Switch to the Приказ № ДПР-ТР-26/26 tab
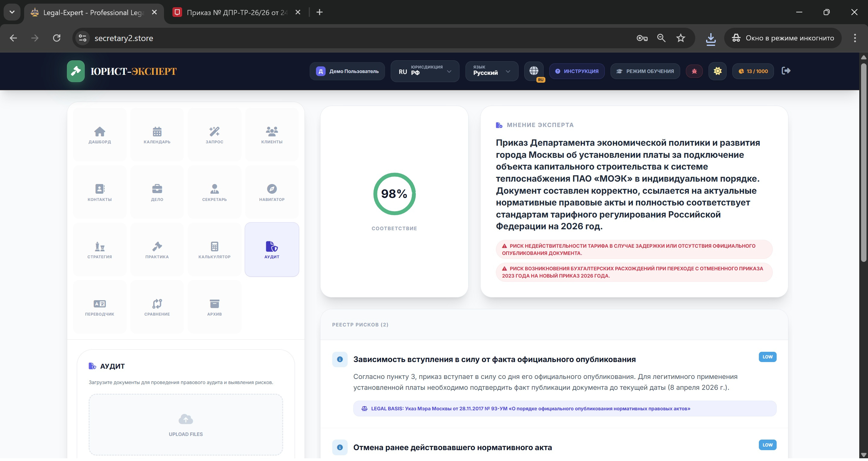The width and height of the screenshot is (868, 461). pos(236,12)
